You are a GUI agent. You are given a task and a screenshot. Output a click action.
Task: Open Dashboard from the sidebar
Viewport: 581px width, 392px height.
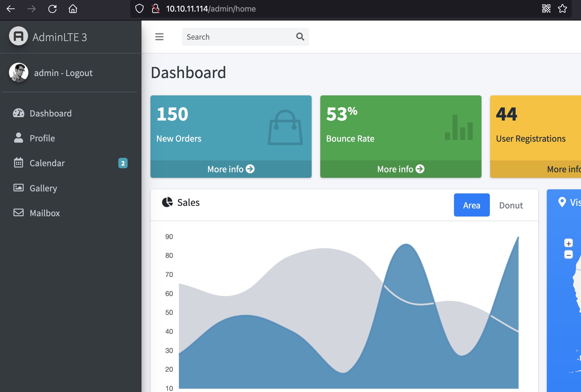51,113
